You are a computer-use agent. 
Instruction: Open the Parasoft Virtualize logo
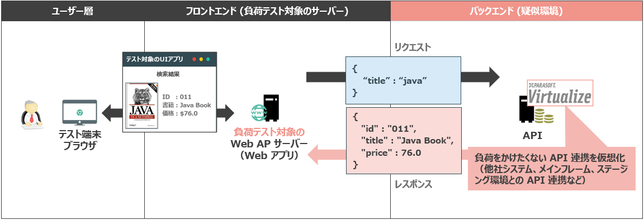(560, 93)
